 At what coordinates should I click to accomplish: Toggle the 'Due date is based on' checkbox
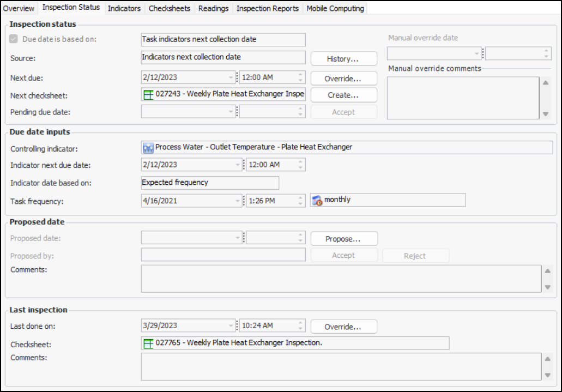click(x=14, y=39)
